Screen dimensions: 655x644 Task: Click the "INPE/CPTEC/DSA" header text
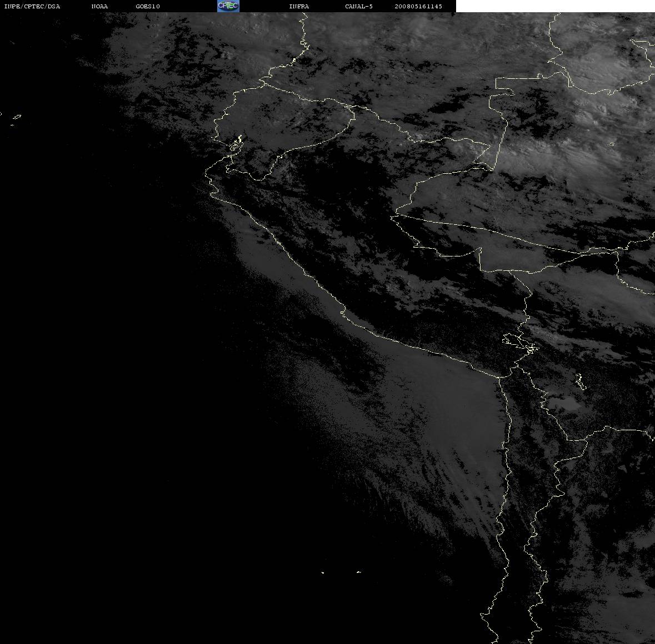click(32, 6)
